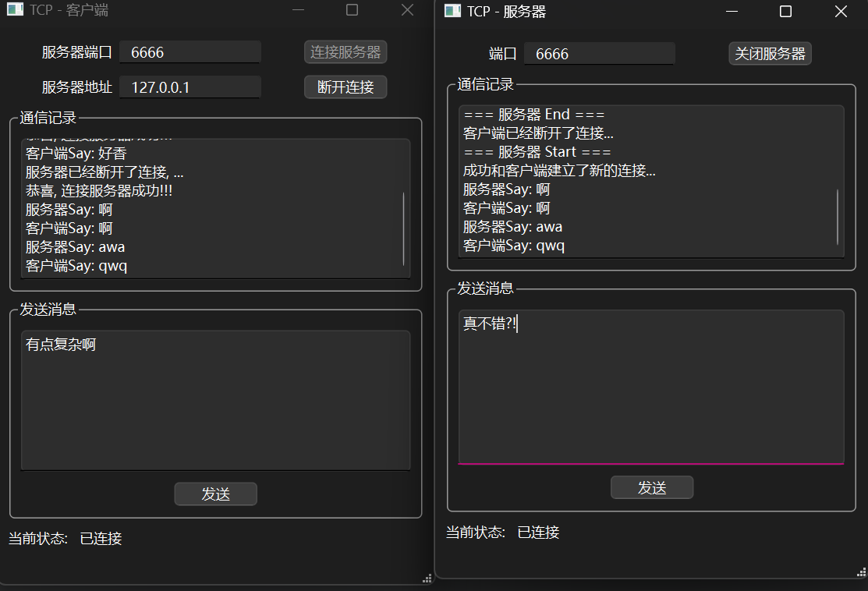Click the client window resize grip
The width and height of the screenshot is (868, 591).
pos(427,578)
